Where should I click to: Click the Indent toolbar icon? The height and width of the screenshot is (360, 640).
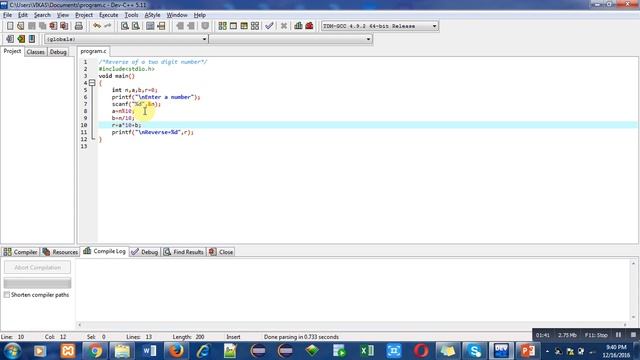pyautogui.click(x=180, y=26)
